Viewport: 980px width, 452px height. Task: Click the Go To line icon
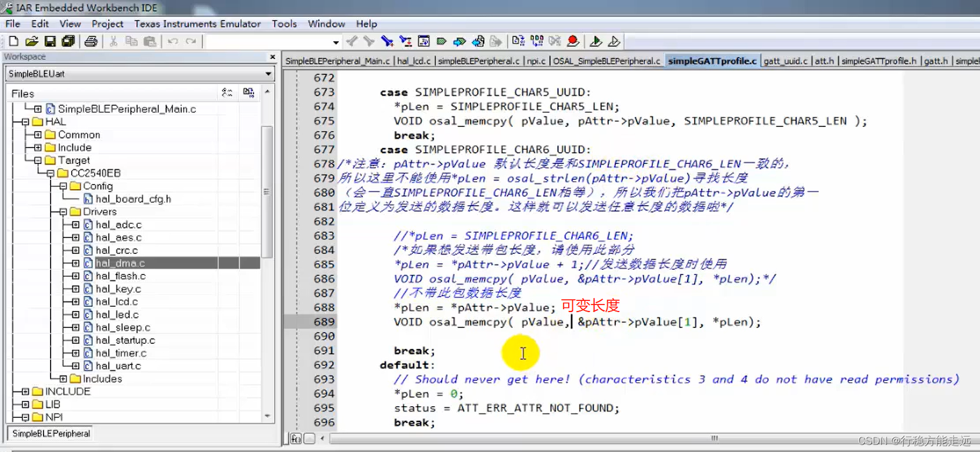[x=424, y=41]
